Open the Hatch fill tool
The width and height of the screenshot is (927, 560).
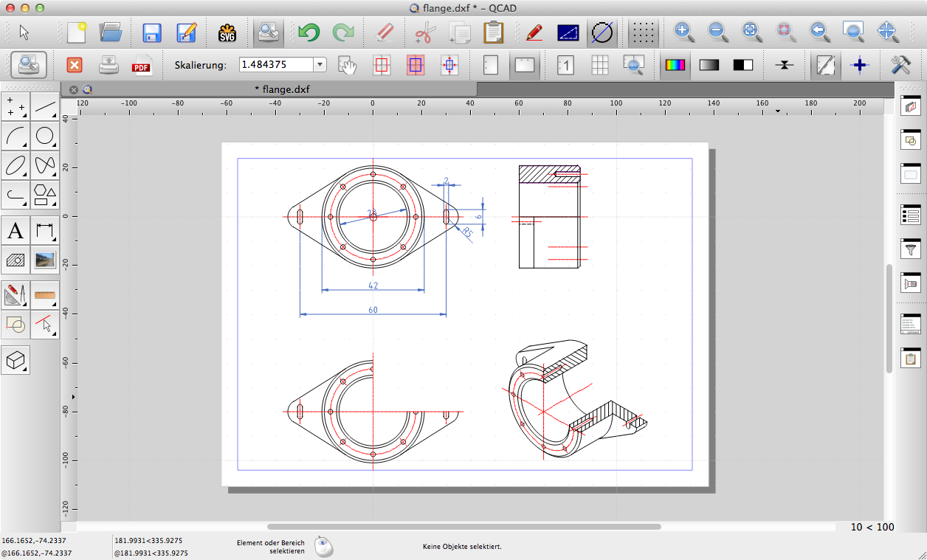15,259
